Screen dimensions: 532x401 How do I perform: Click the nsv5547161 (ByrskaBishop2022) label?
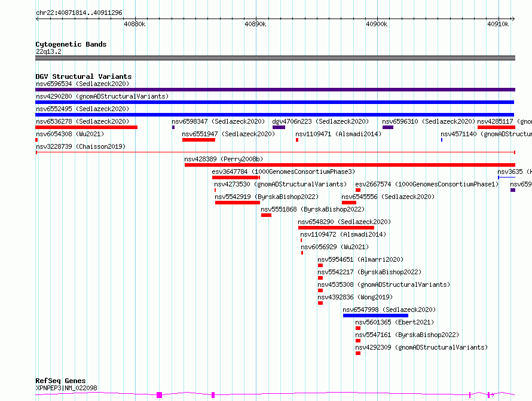pos(407,335)
